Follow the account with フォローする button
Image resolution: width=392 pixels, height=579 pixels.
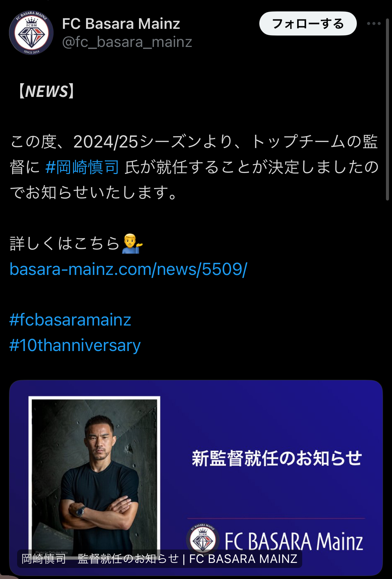[308, 23]
